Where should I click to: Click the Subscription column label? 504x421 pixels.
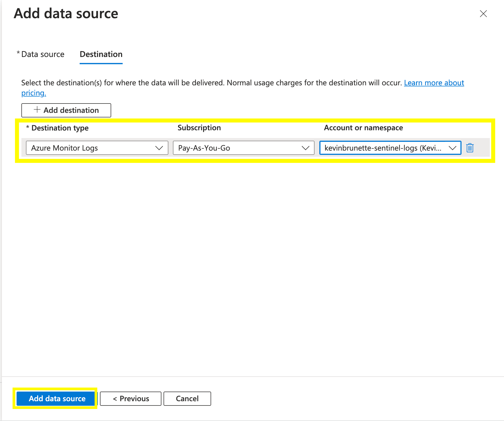pyautogui.click(x=199, y=128)
